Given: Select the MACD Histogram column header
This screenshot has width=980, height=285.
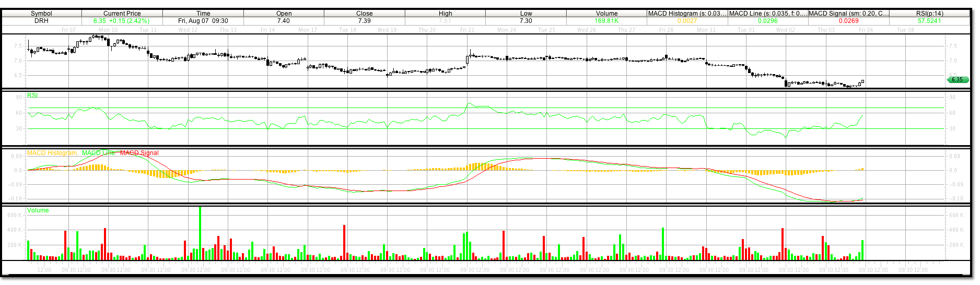Looking at the screenshot, I should click(687, 14).
